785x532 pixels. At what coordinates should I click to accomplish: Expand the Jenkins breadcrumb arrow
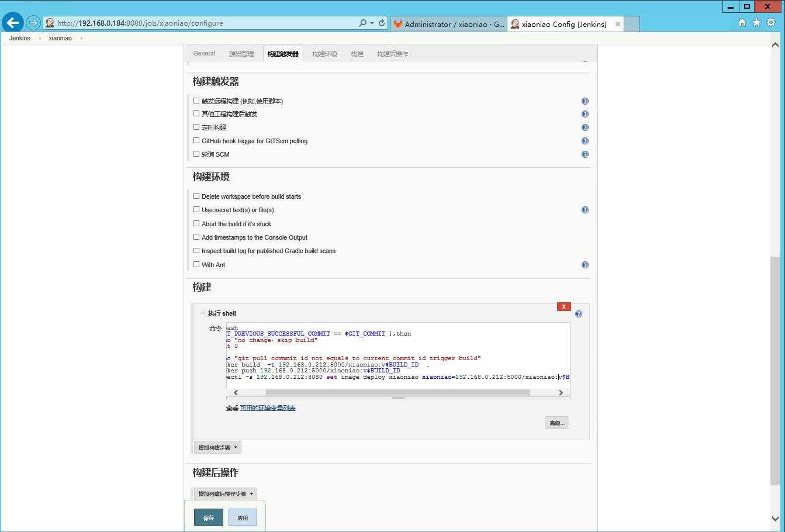[40, 38]
